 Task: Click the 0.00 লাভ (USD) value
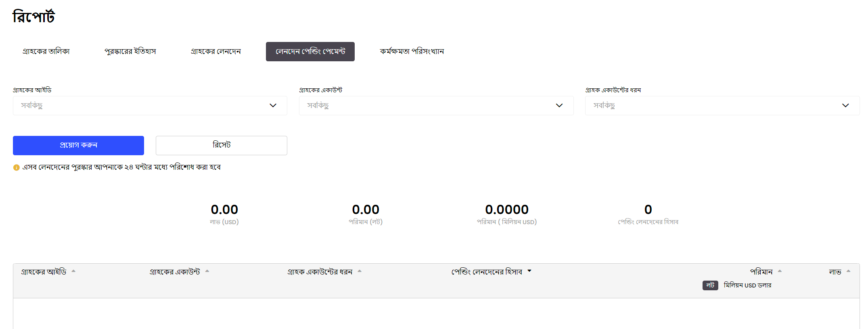click(224, 210)
